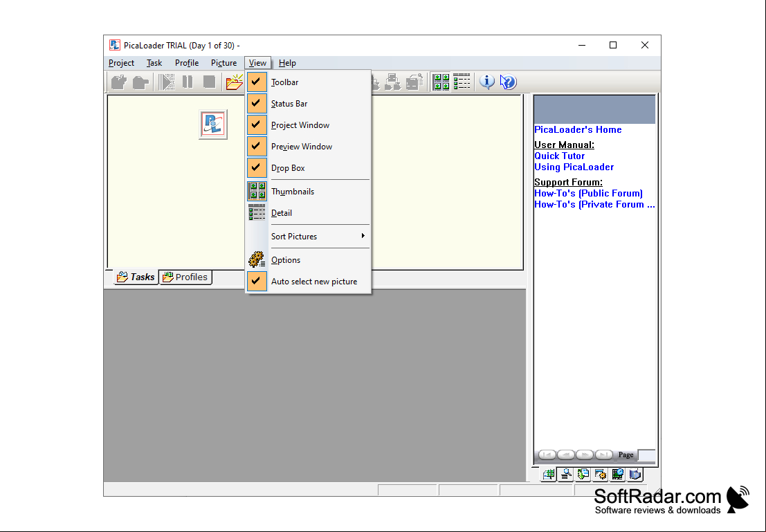Uncheck Toolbar in the View menu

(x=257, y=82)
